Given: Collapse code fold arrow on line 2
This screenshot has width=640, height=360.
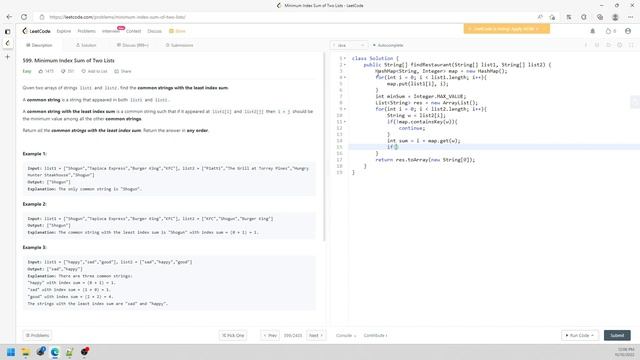Looking at the screenshot, I should 345,64.
